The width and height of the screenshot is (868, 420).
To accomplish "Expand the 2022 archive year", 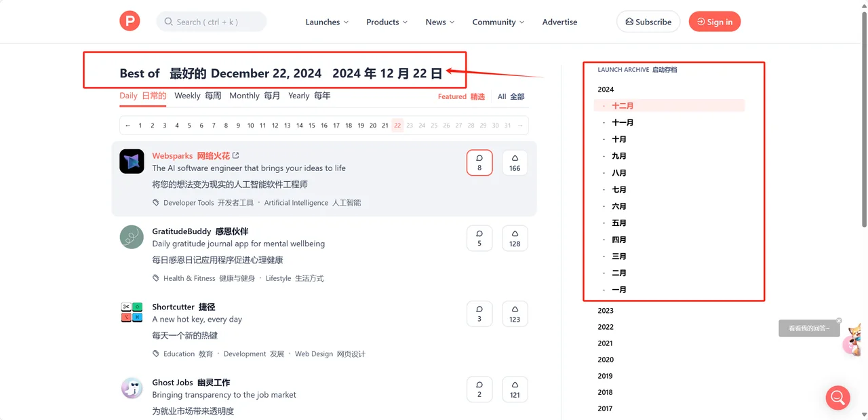I will (606, 327).
